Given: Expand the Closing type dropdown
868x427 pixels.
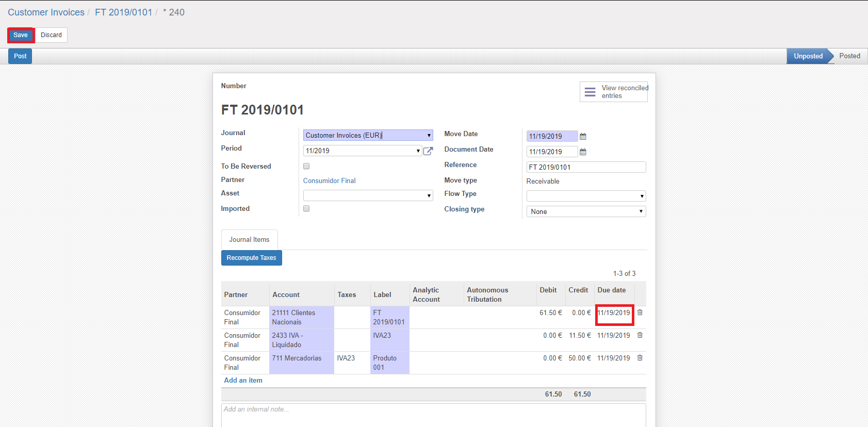Looking at the screenshot, I should [586, 211].
